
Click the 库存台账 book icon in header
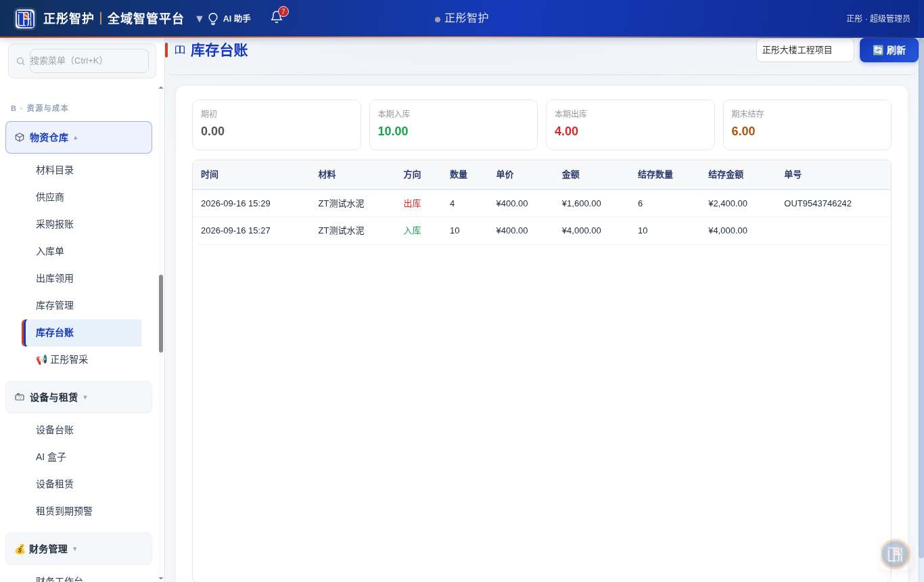[180, 50]
